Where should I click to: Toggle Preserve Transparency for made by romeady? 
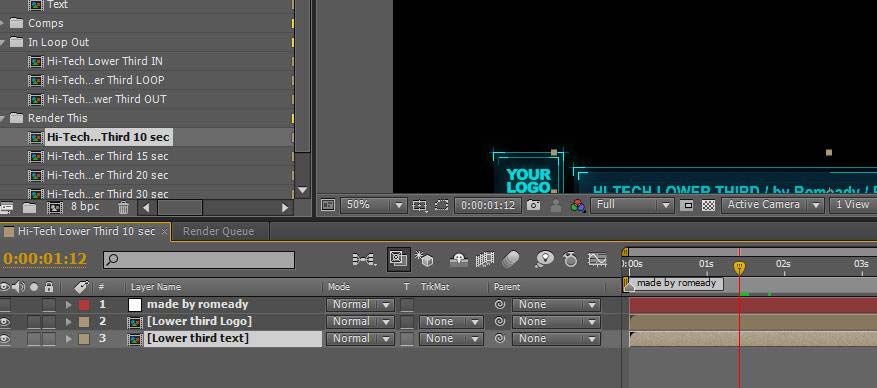point(407,305)
